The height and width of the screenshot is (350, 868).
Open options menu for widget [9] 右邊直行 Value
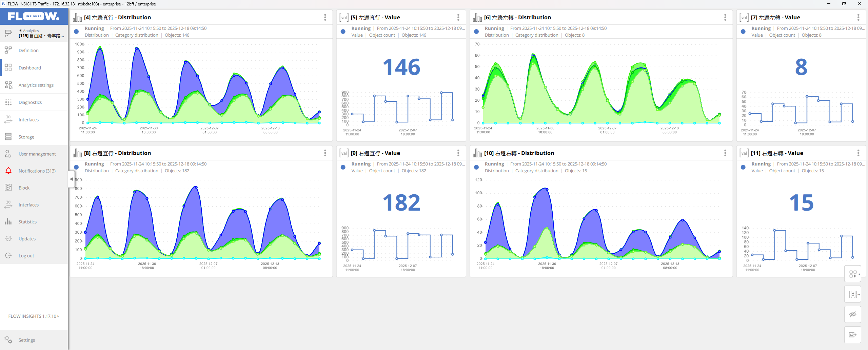[458, 153]
